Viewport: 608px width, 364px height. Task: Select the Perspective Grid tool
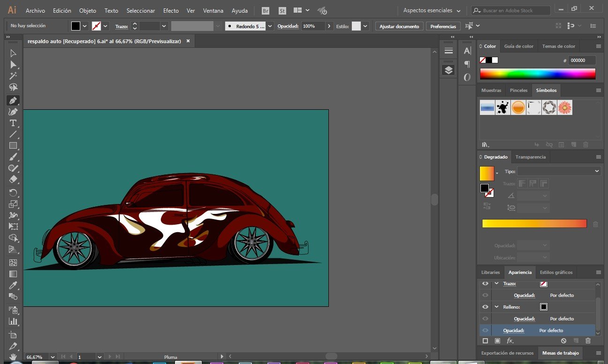[x=13, y=249]
